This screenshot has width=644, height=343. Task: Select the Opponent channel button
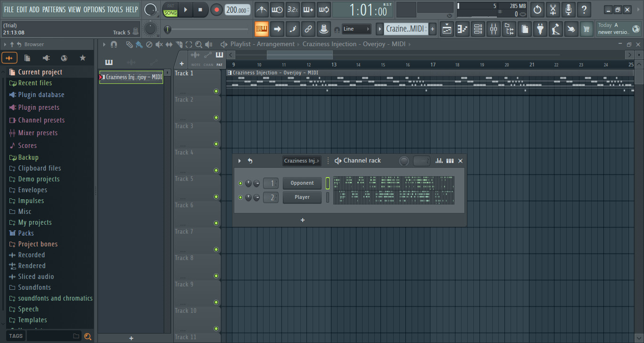point(302,183)
